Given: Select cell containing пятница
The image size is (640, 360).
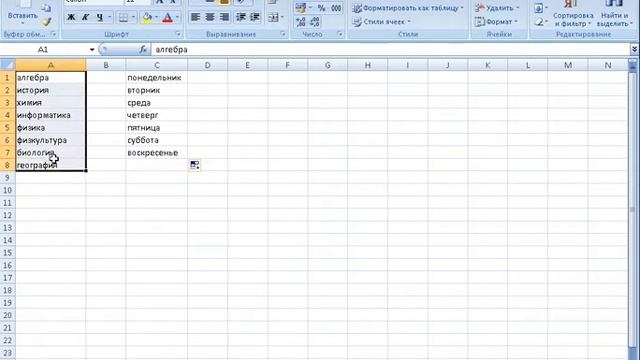Looking at the screenshot, I should 157,128.
